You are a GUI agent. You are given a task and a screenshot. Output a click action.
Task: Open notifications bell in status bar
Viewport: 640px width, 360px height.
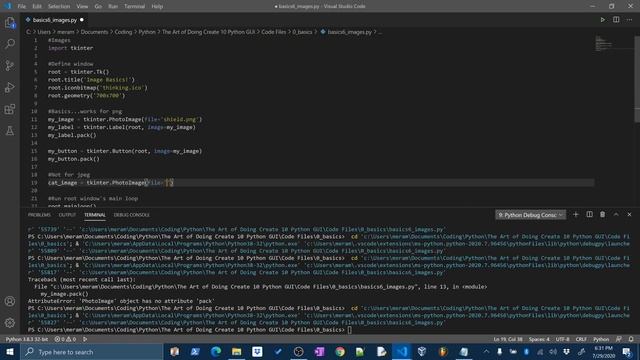631,339
